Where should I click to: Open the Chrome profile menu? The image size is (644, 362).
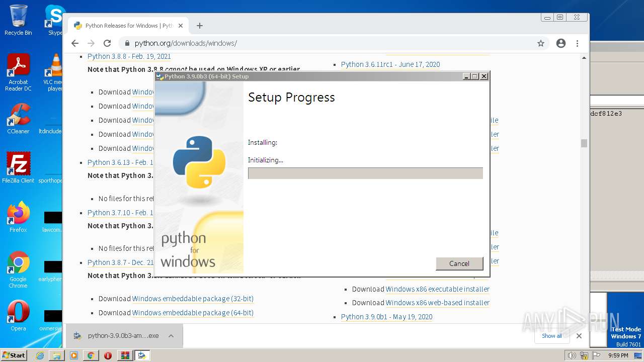(x=561, y=43)
